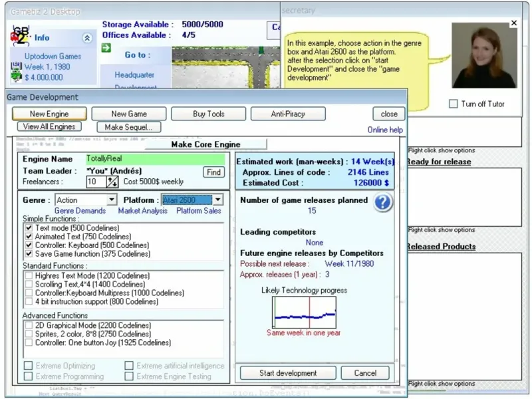Viewport: 532px width, 399px height.
Task: Go to Headquarter in desktop window
Action: 134,75
